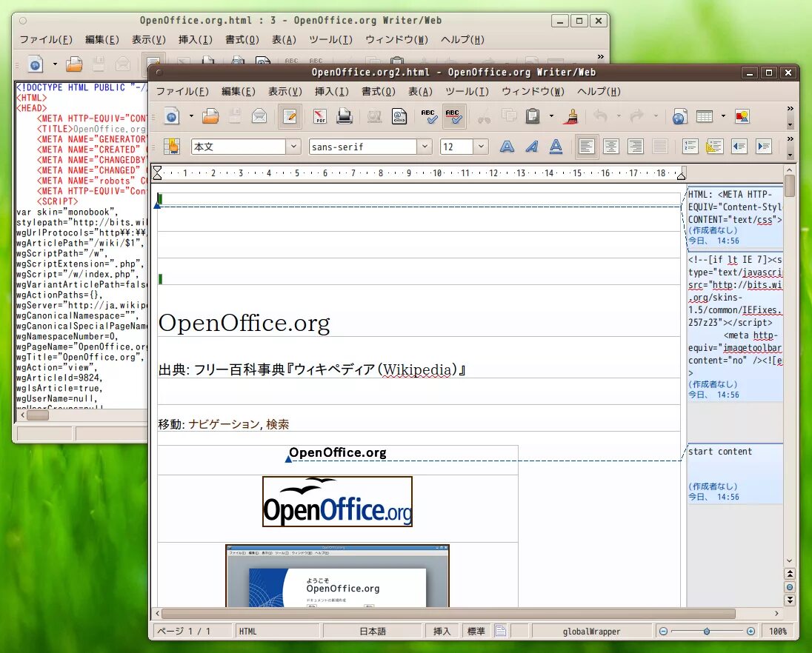The width and height of the screenshot is (812, 653).
Task: Click the zoom out minus button
Action: pyautogui.click(x=663, y=632)
